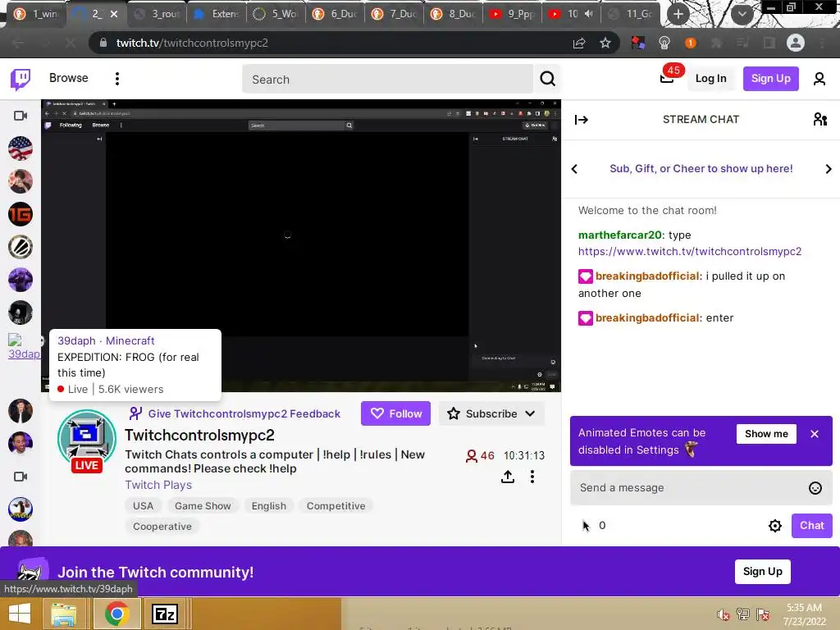Show previous item in chat gift banner
Image resolution: width=840 pixels, height=630 pixels.
[574, 169]
